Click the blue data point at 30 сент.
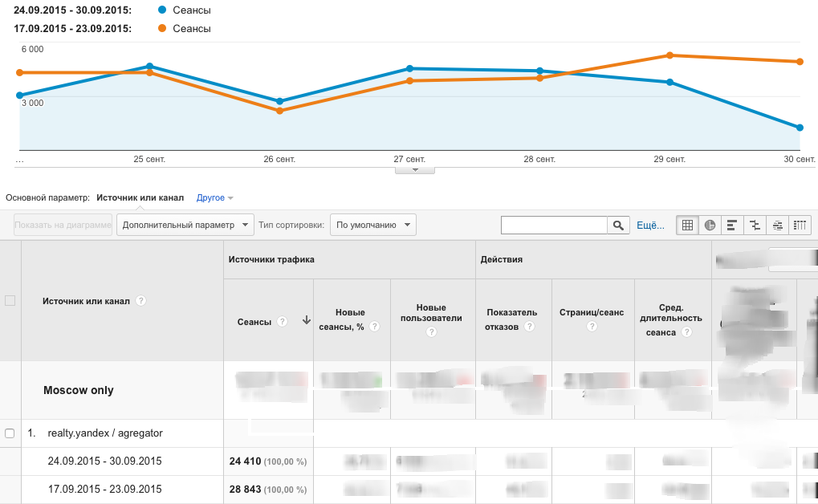 tap(800, 128)
